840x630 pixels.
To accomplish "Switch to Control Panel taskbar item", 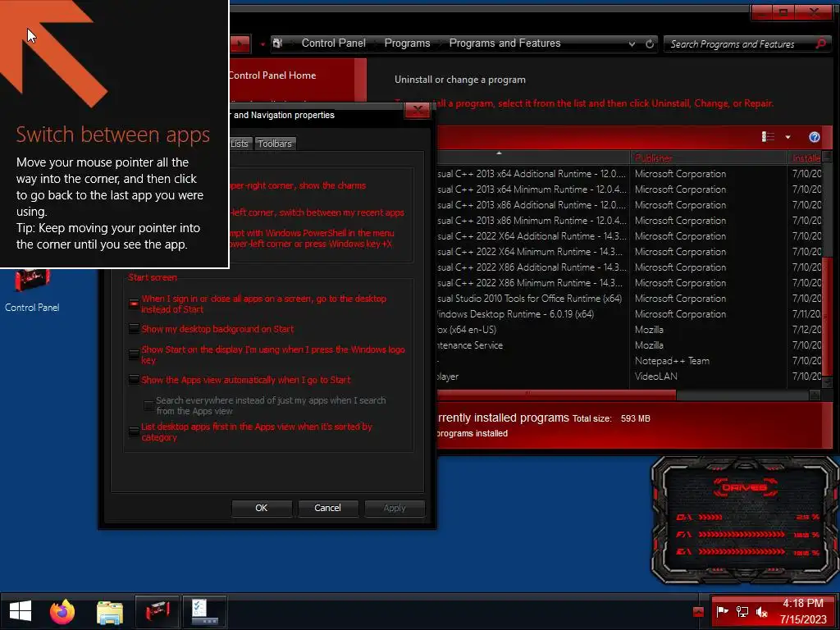I will click(x=157, y=611).
